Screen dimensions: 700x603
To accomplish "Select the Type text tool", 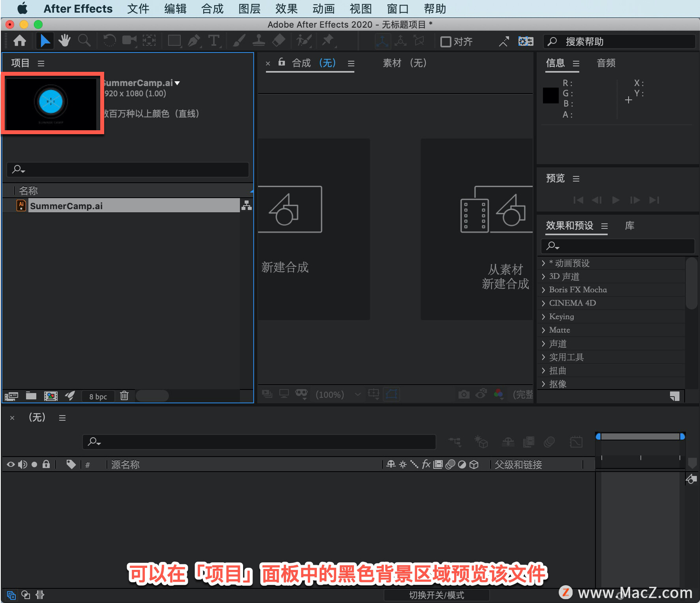I will [214, 41].
